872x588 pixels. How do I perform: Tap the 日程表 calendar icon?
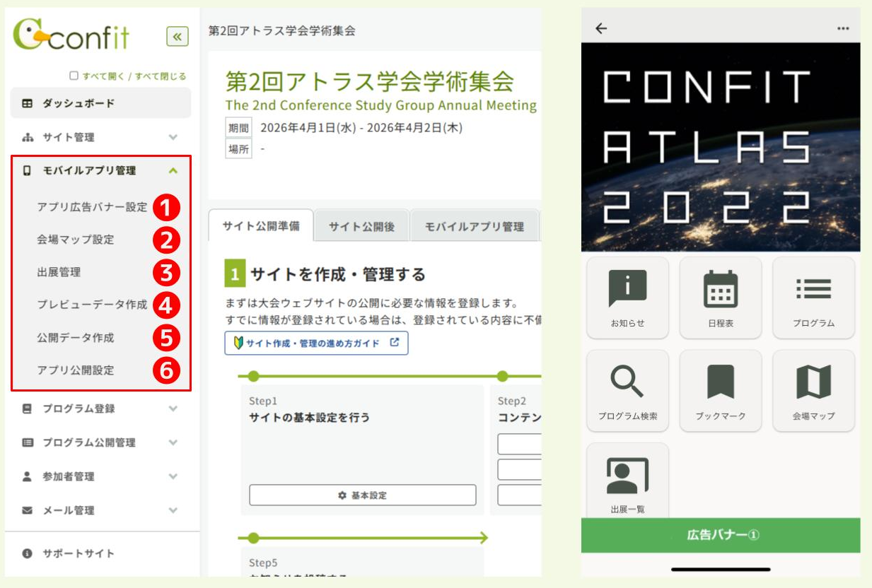(x=720, y=298)
